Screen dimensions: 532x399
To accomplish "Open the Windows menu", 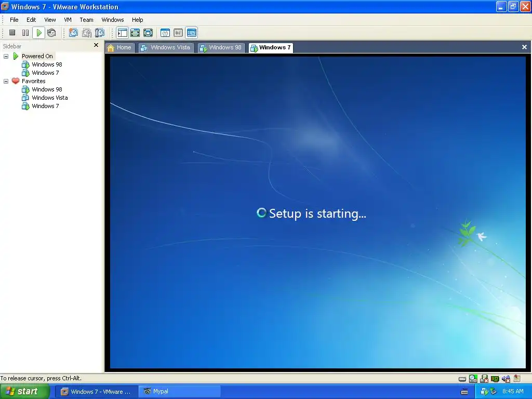I will pyautogui.click(x=113, y=20).
